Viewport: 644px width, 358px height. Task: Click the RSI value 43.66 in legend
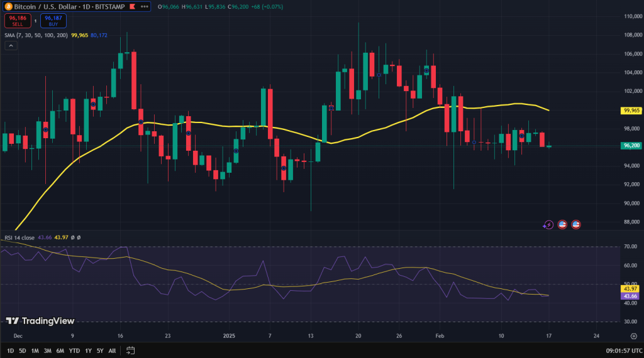(x=45, y=238)
